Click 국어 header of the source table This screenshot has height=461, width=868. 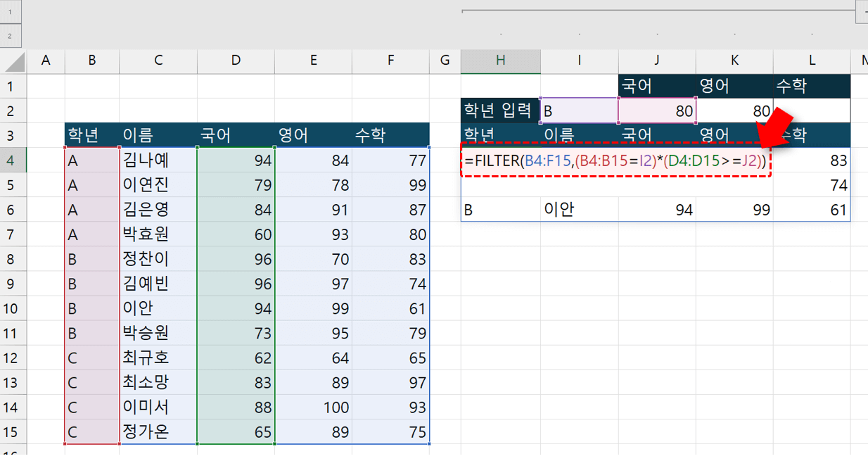point(236,135)
